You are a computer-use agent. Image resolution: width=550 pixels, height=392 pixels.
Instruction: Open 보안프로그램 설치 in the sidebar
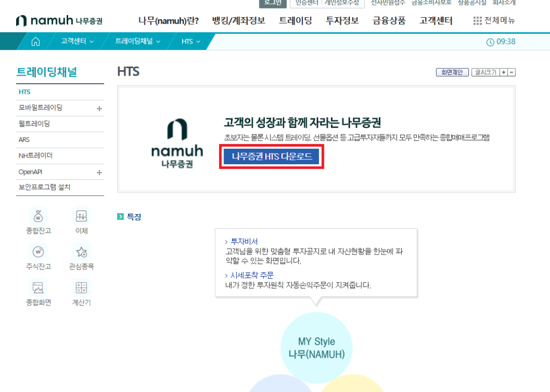tap(44, 187)
